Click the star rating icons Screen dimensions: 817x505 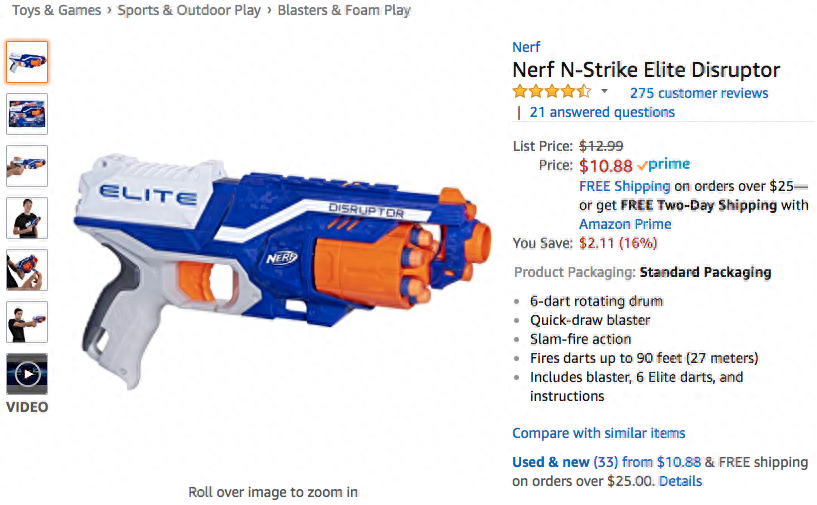coord(552,92)
